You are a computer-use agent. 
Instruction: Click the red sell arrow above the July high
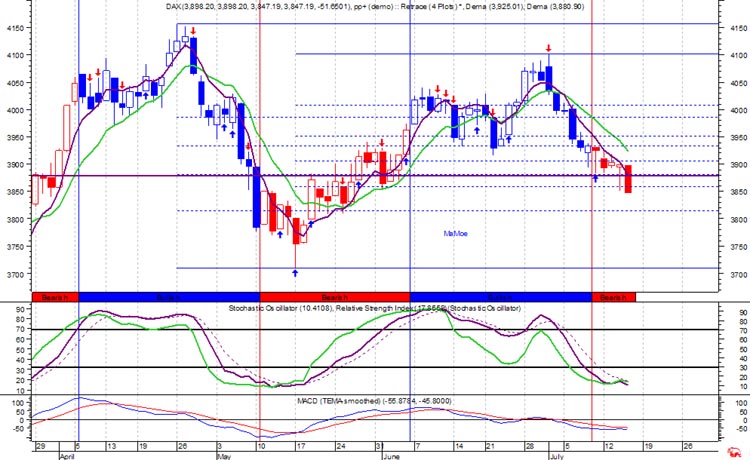549,48
